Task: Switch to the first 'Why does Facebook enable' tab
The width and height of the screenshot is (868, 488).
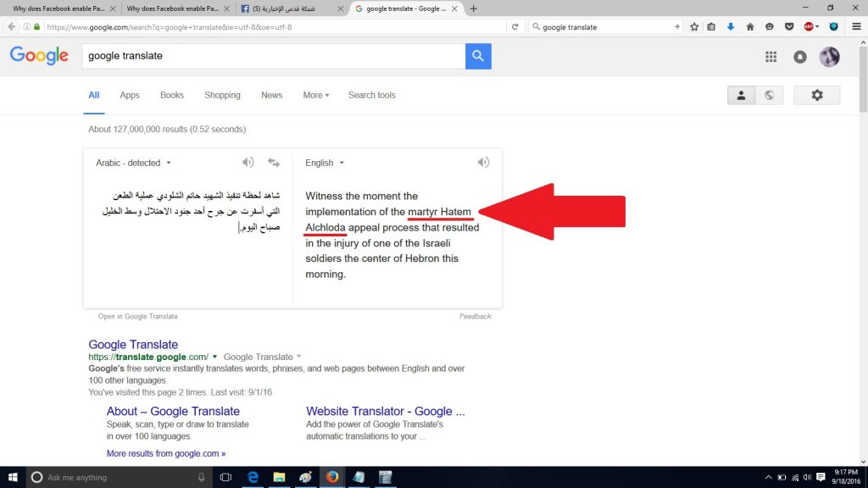Action: click(x=59, y=8)
